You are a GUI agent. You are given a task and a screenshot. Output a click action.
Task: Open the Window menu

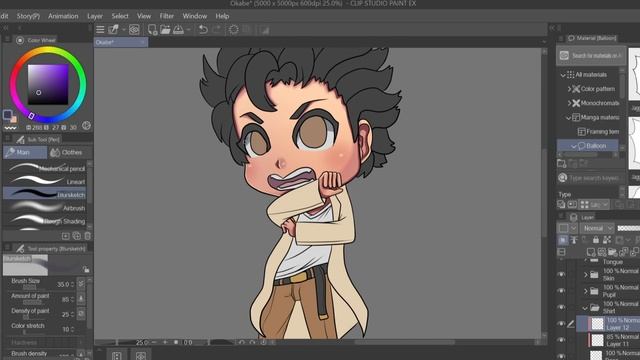195,16
